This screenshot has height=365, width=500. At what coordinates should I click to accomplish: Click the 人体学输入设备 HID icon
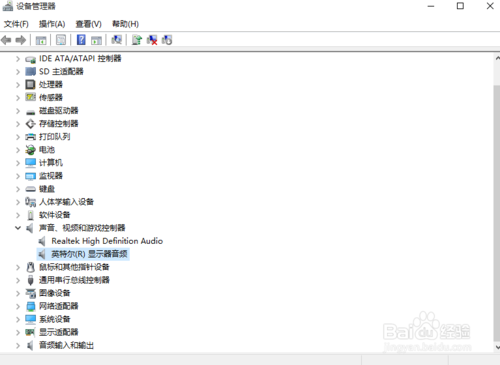(x=31, y=202)
